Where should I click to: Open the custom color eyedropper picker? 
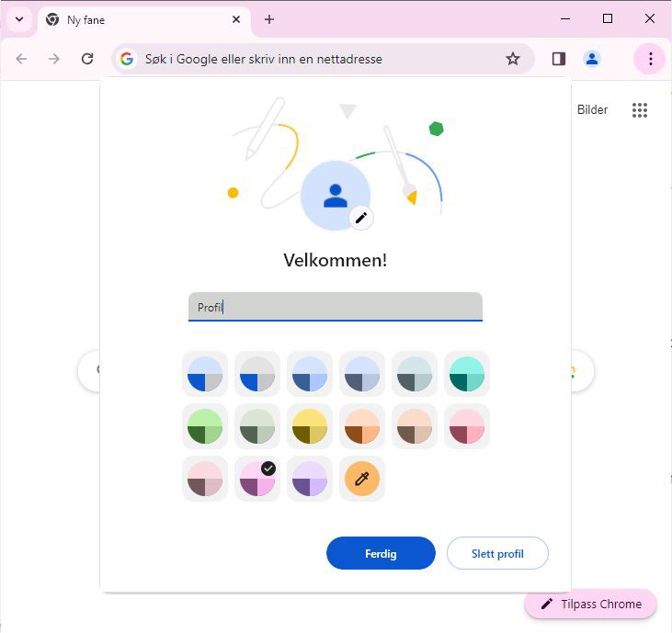[362, 479]
